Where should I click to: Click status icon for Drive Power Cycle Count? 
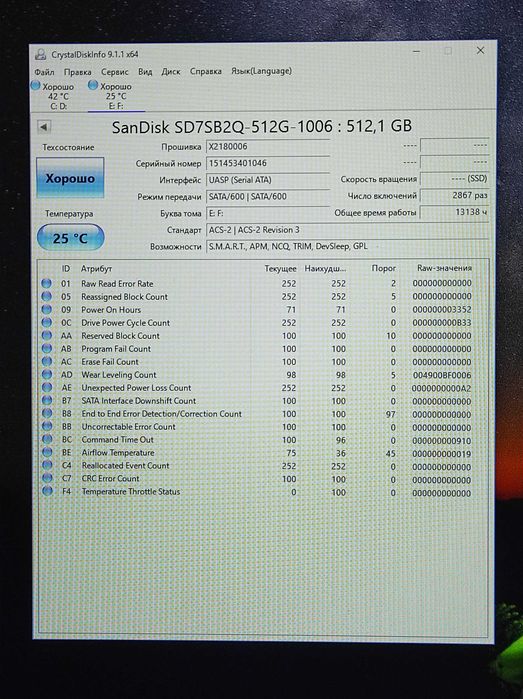46,322
